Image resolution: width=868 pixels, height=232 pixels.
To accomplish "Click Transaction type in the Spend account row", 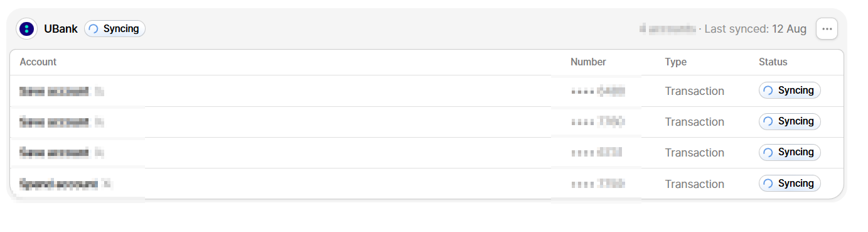I will click(x=695, y=184).
